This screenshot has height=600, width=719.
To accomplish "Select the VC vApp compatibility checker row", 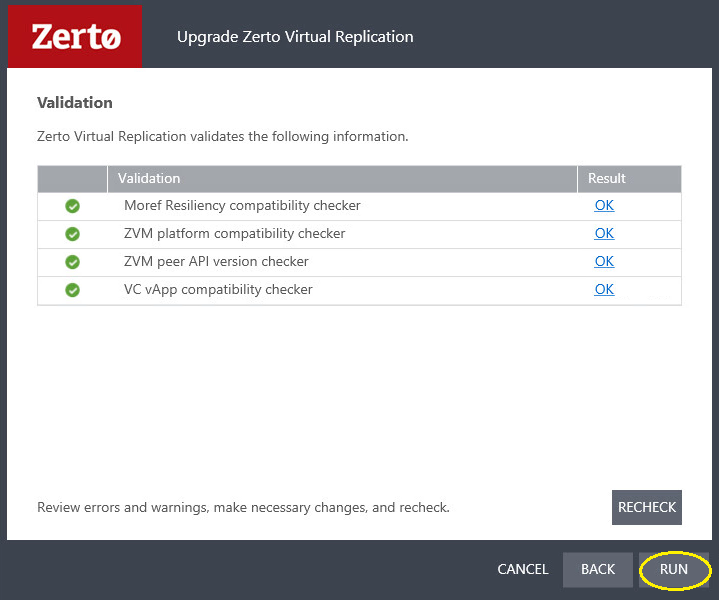I will click(x=218, y=290).
